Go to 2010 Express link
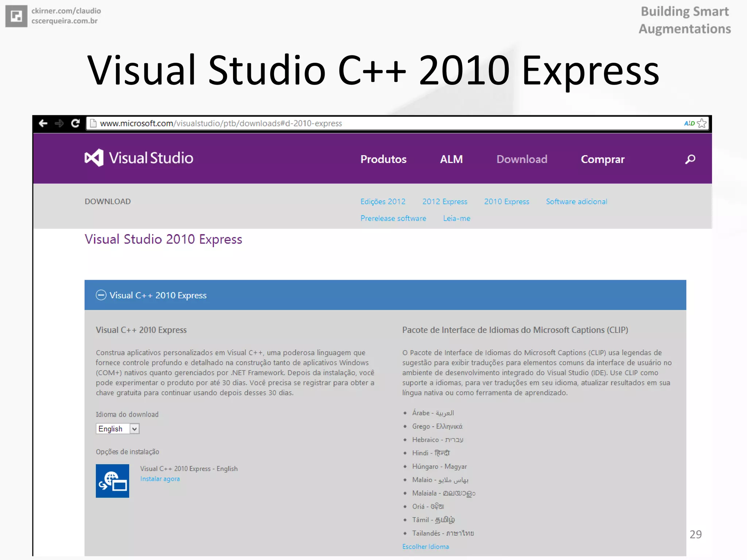This screenshot has width=747, height=560. pyautogui.click(x=507, y=202)
